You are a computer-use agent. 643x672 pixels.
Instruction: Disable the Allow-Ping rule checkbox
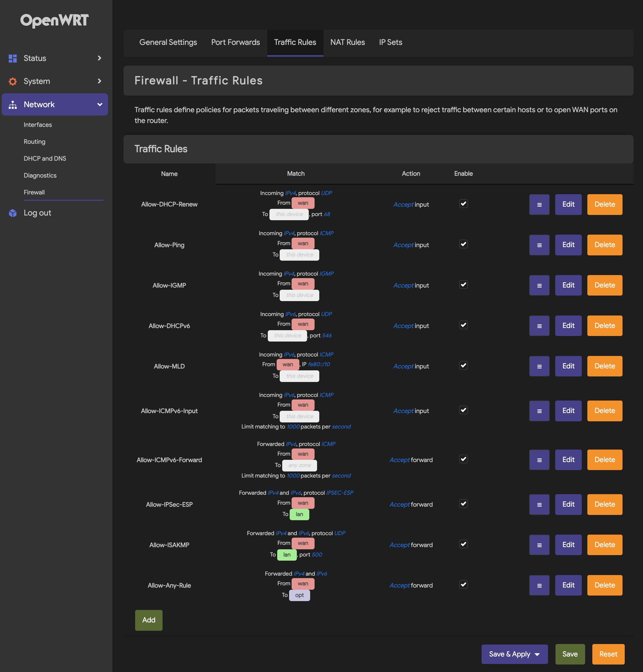tap(463, 244)
